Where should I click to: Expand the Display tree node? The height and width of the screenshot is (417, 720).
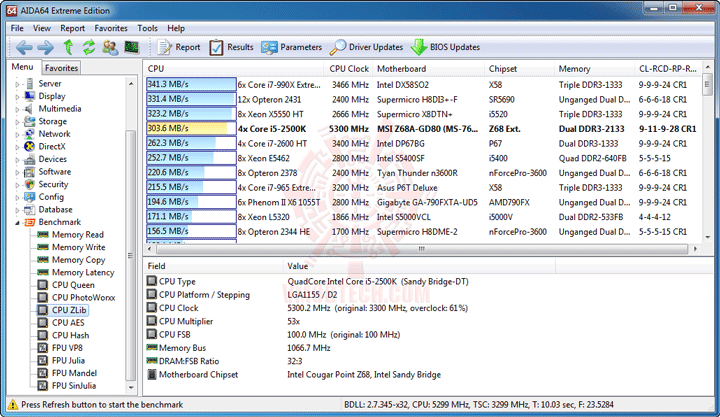pos(17,96)
